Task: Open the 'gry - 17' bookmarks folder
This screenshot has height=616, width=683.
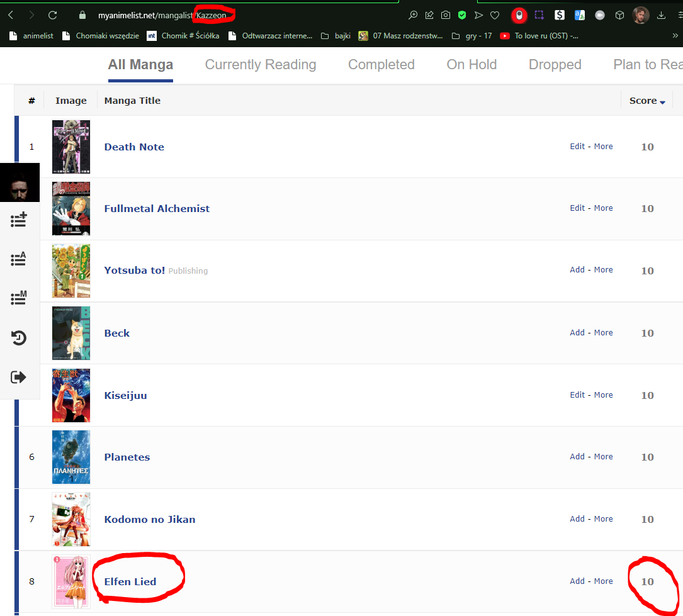Action: click(x=472, y=36)
